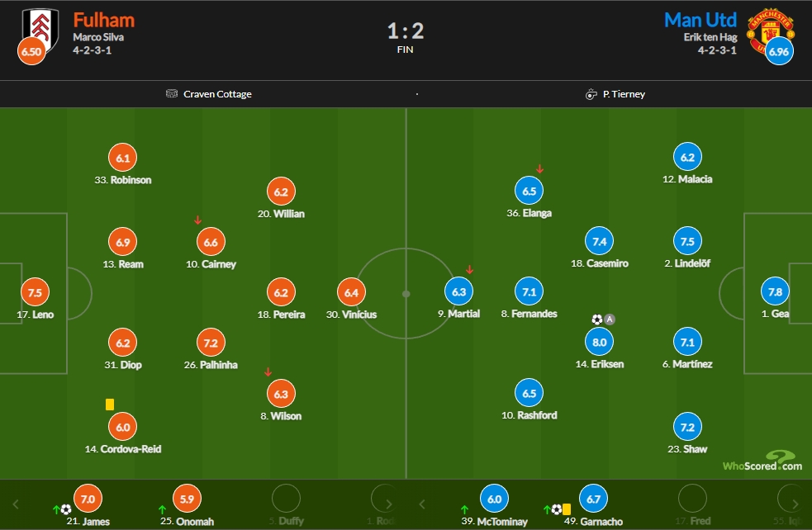Screen dimensions: 812x530
Task: Click Eriksen's goal ball icon
Action: click(x=597, y=319)
